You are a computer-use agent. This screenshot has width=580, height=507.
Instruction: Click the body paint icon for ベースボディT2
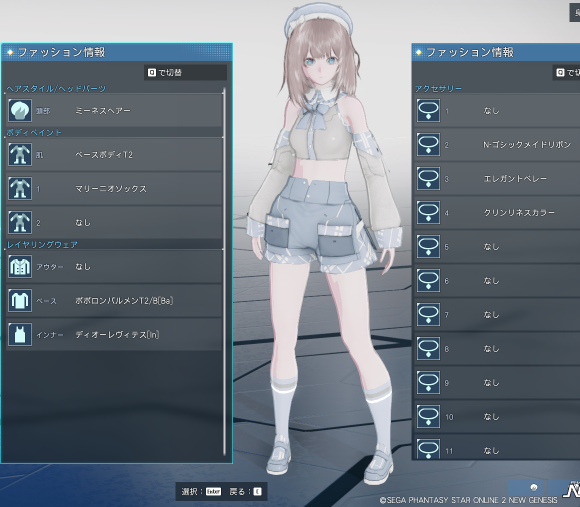point(20,155)
